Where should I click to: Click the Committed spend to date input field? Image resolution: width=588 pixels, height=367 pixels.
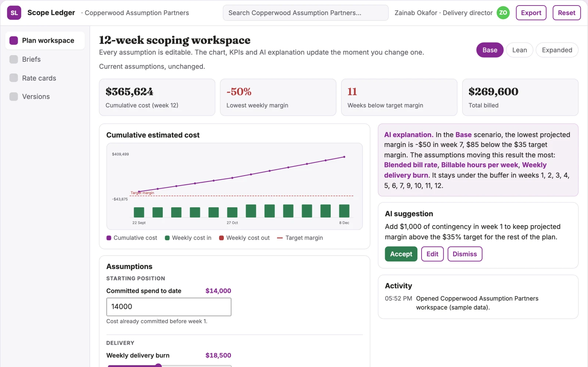[x=169, y=307]
